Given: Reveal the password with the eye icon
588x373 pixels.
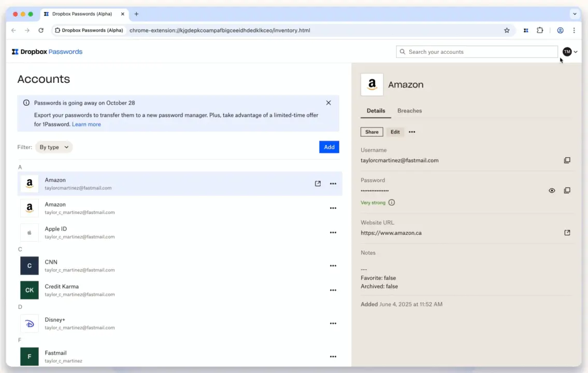Looking at the screenshot, I should pyautogui.click(x=552, y=191).
